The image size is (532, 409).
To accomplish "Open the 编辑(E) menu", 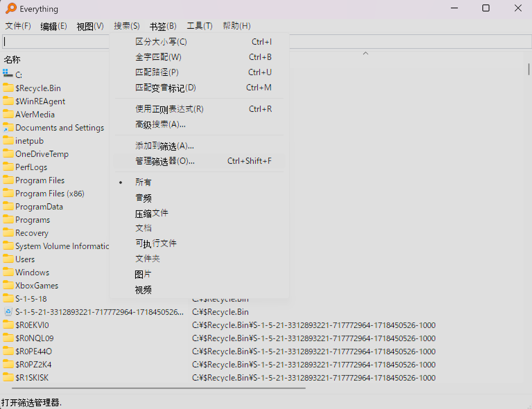I will pos(54,26).
